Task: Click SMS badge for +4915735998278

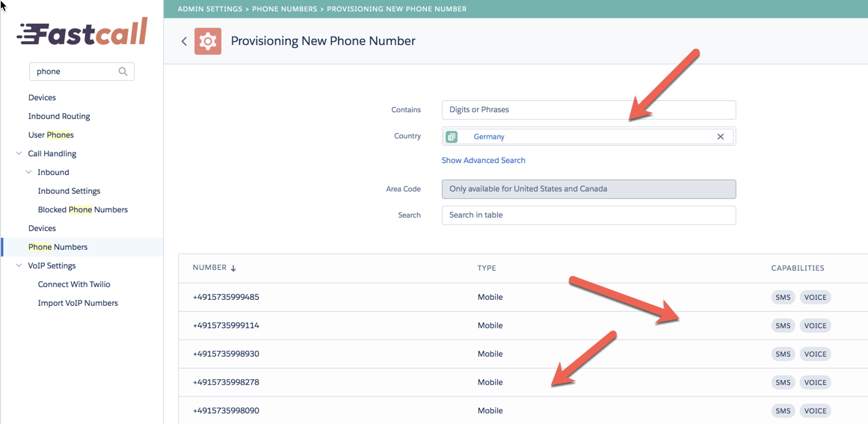Action: [783, 382]
